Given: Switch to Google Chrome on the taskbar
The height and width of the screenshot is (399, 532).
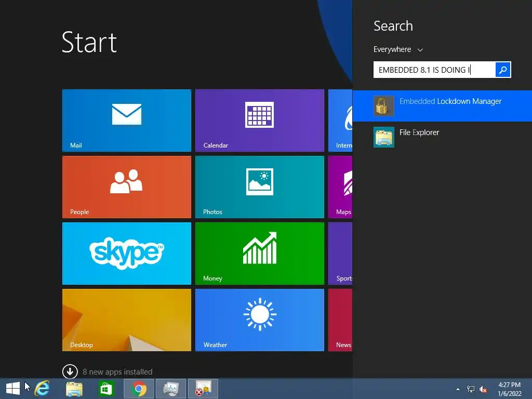Looking at the screenshot, I should coord(138,389).
